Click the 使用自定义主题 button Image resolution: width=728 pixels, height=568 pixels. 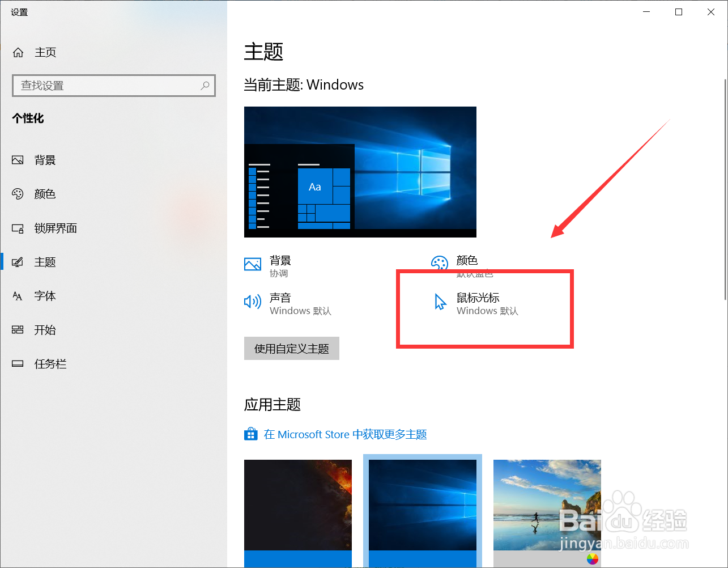(x=292, y=349)
